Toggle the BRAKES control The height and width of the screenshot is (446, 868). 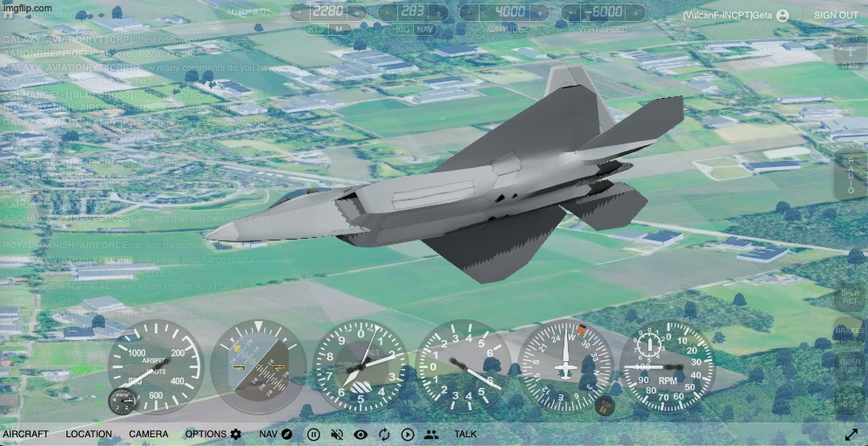tap(849, 332)
